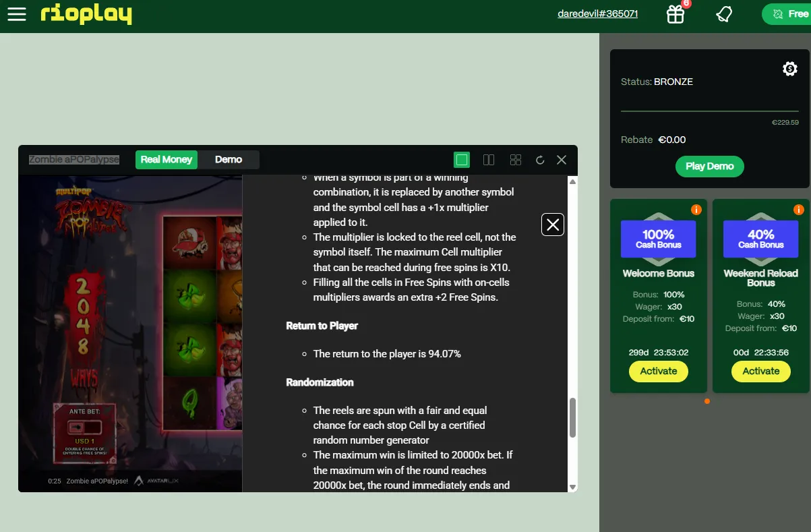Activate the Weekend Reload Bonus
The width and height of the screenshot is (811, 532).
tap(761, 372)
